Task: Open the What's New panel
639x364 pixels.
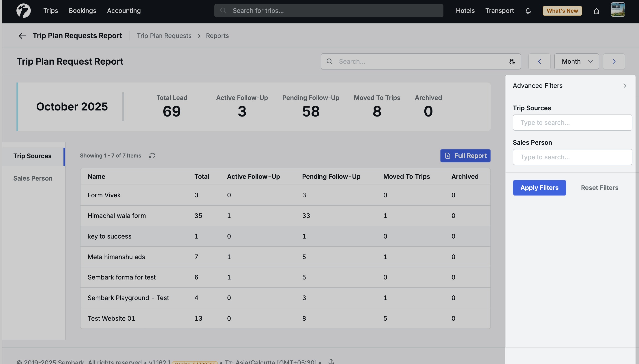Action: click(562, 11)
